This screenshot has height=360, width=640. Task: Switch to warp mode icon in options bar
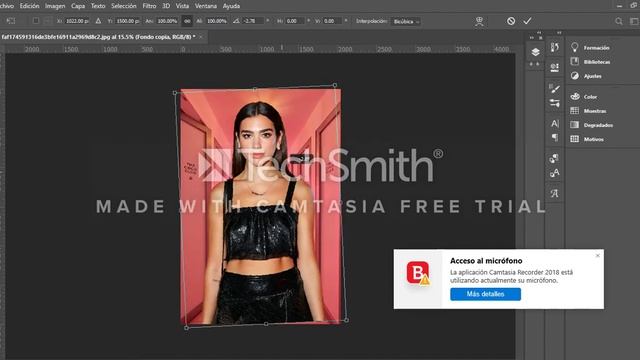click(x=479, y=21)
